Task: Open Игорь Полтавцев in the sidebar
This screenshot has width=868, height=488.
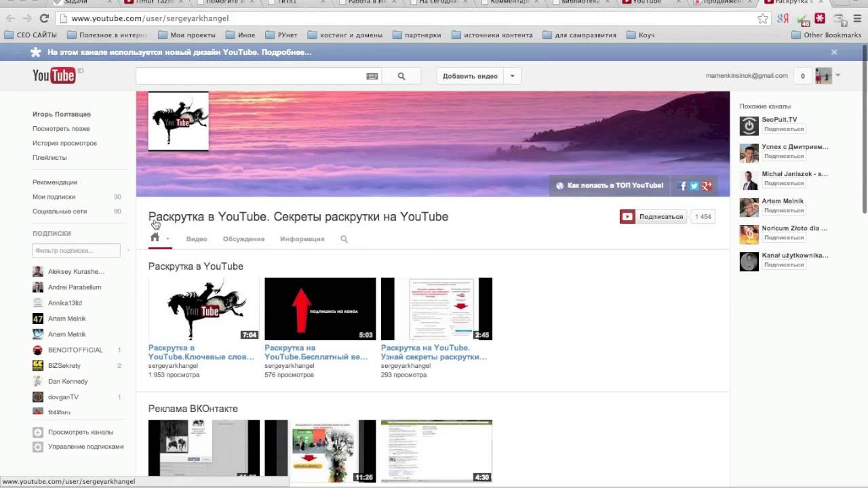Action: point(62,115)
